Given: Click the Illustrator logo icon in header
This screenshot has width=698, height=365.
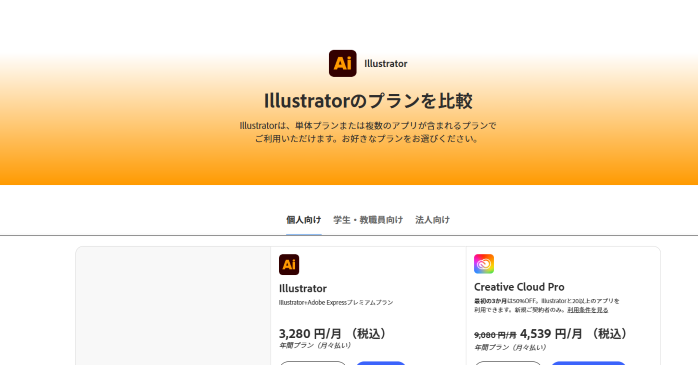Looking at the screenshot, I should pyautogui.click(x=342, y=63).
